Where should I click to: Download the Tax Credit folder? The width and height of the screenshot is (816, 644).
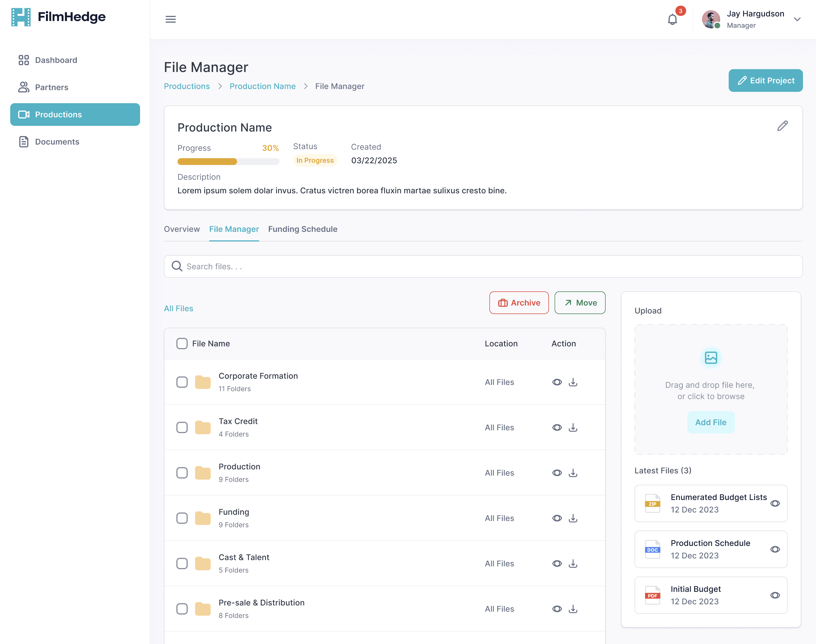(573, 427)
